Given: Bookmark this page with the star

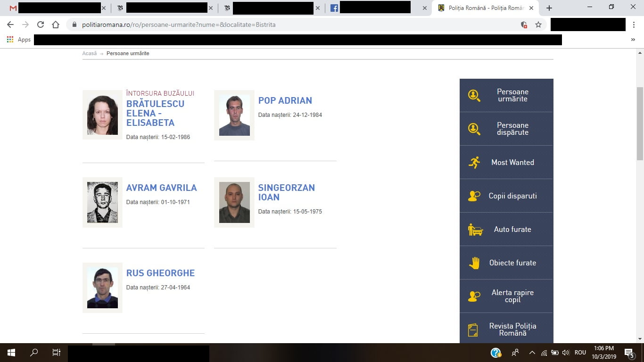Looking at the screenshot, I should (538, 25).
